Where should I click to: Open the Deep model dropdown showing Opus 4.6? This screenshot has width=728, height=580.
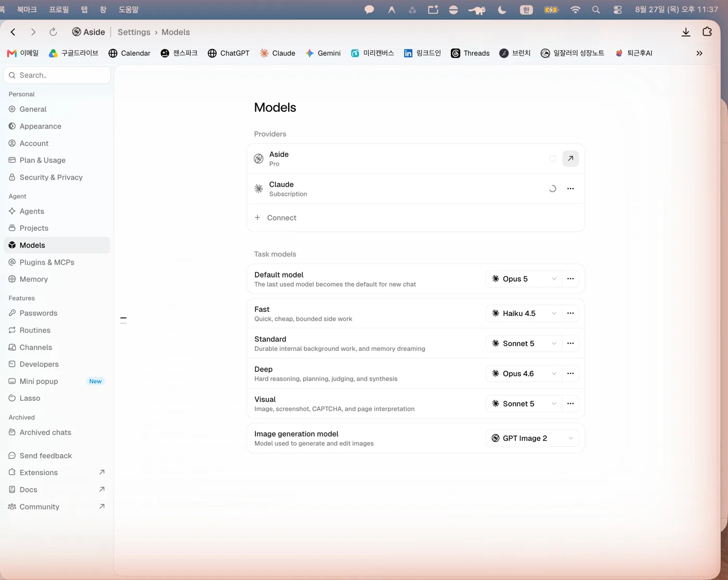coord(524,374)
